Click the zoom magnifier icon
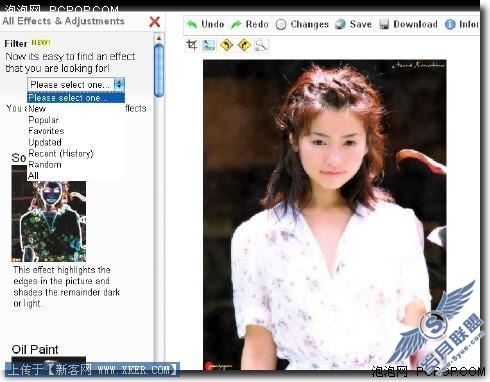Viewport: 490px width, 382px height. coord(261,45)
